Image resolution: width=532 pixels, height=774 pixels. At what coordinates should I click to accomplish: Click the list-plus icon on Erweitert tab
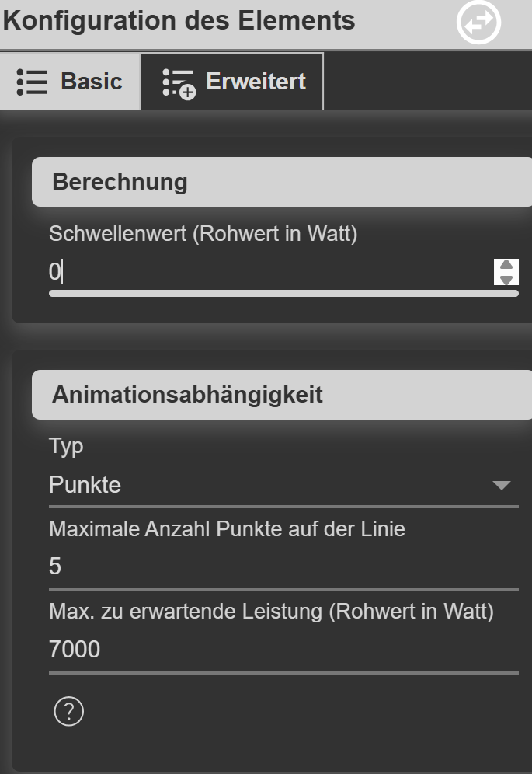[x=179, y=83]
